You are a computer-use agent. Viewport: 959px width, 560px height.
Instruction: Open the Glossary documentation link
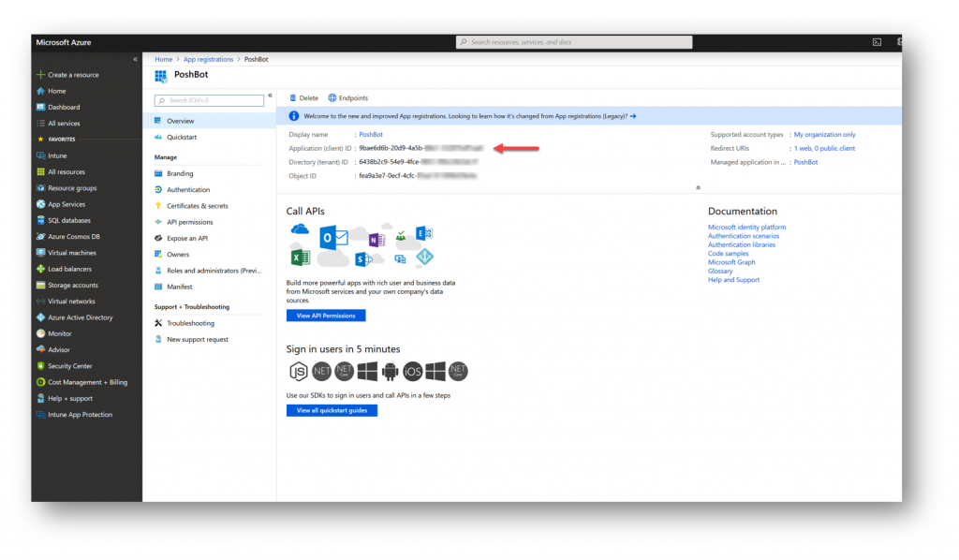click(720, 271)
